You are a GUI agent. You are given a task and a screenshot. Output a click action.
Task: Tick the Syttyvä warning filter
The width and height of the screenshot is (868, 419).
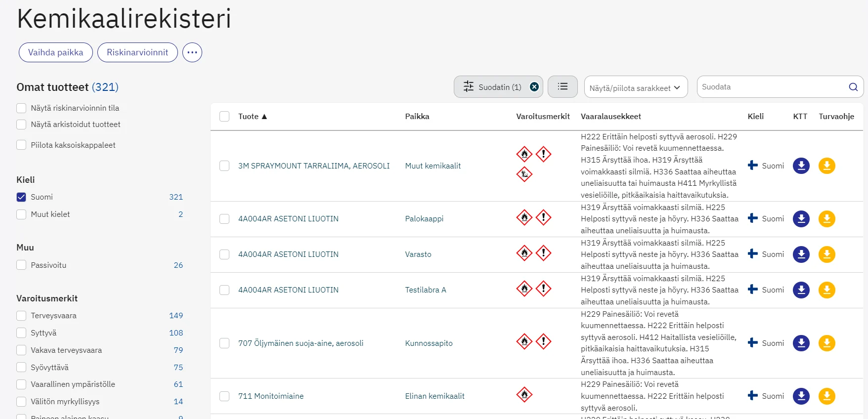(21, 333)
